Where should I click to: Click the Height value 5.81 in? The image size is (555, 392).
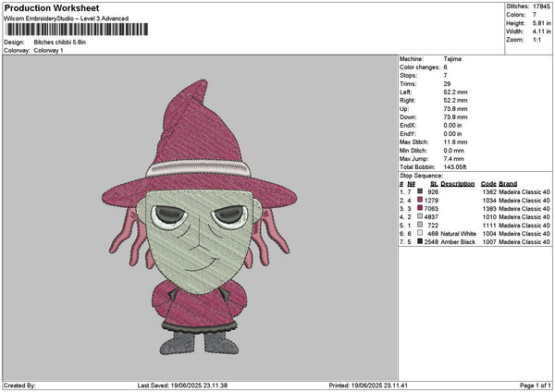click(x=541, y=23)
